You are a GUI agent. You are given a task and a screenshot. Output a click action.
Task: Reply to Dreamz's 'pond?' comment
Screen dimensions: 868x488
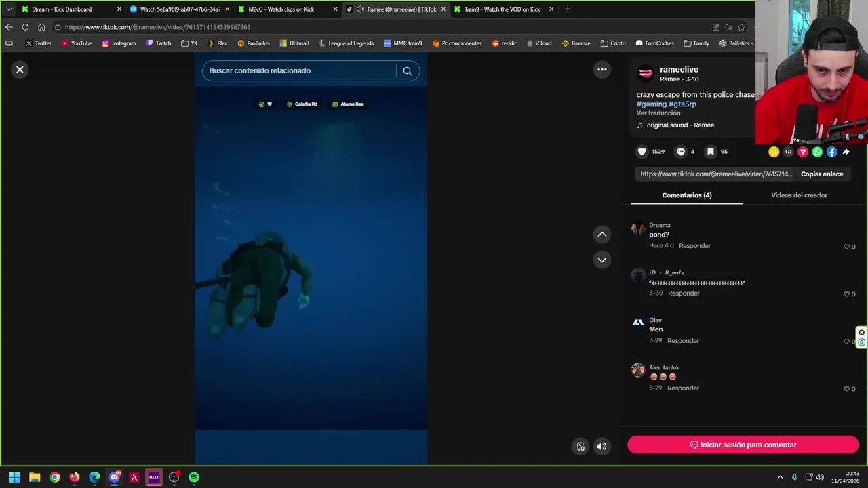(694, 246)
